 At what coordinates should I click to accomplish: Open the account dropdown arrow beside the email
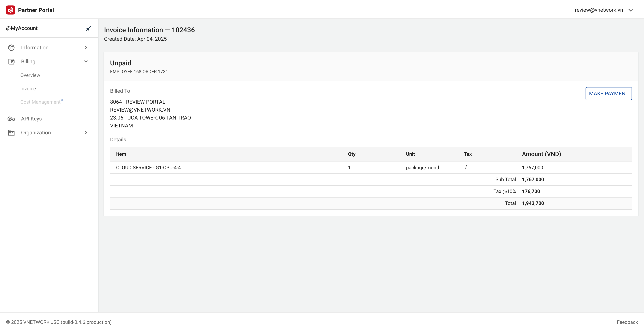(x=631, y=10)
